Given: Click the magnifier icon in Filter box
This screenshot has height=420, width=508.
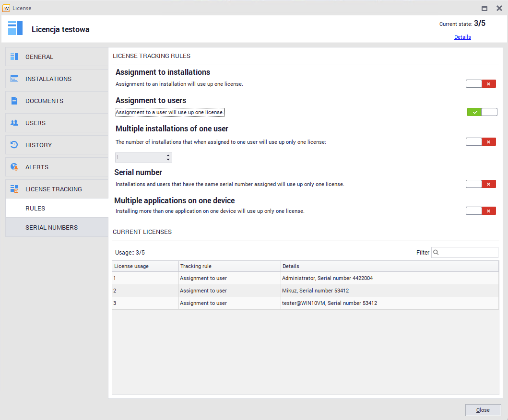Looking at the screenshot, I should coord(436,252).
